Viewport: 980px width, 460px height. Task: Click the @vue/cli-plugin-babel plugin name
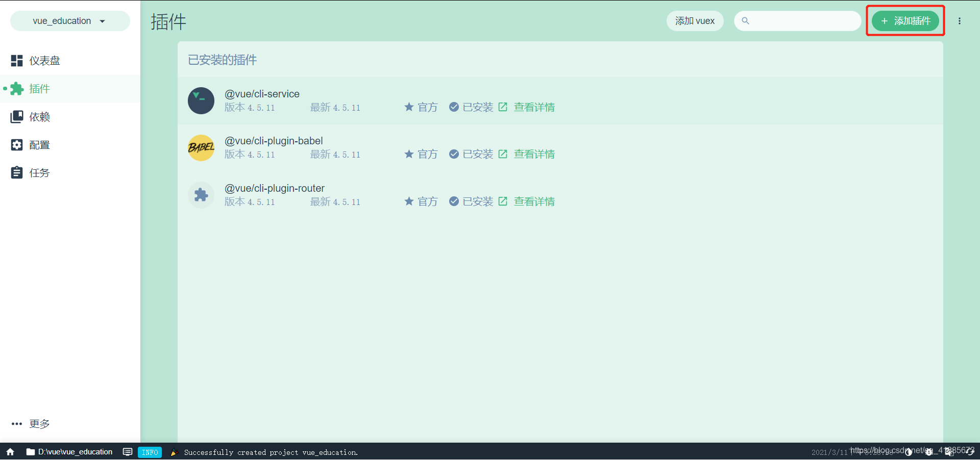[x=274, y=141]
